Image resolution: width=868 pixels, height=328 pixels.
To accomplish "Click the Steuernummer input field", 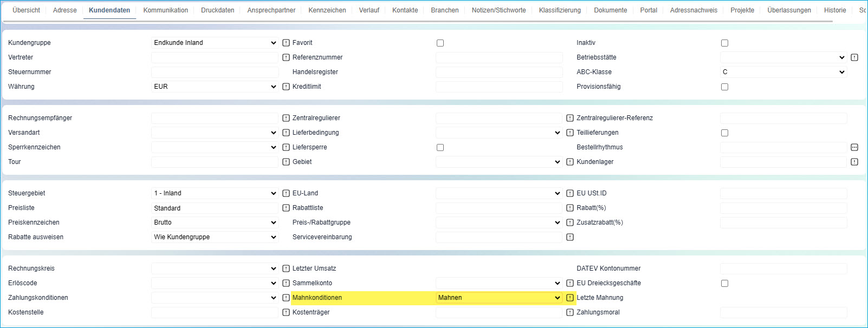I will pyautogui.click(x=215, y=72).
